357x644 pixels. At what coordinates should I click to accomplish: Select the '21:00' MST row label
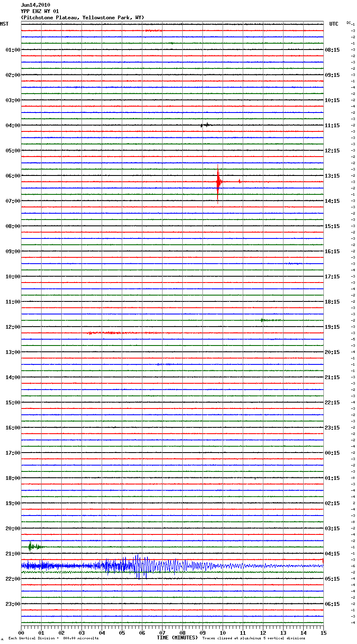point(13,554)
